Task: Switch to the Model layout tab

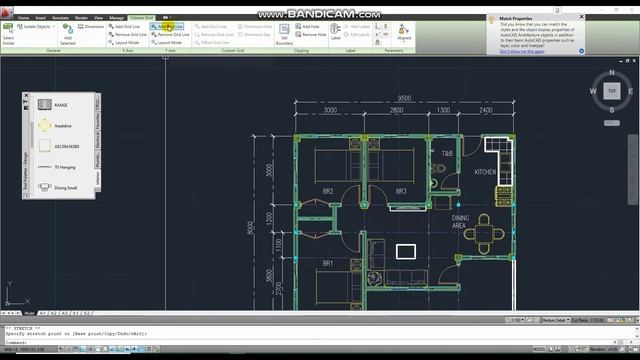Action: pyautogui.click(x=29, y=313)
